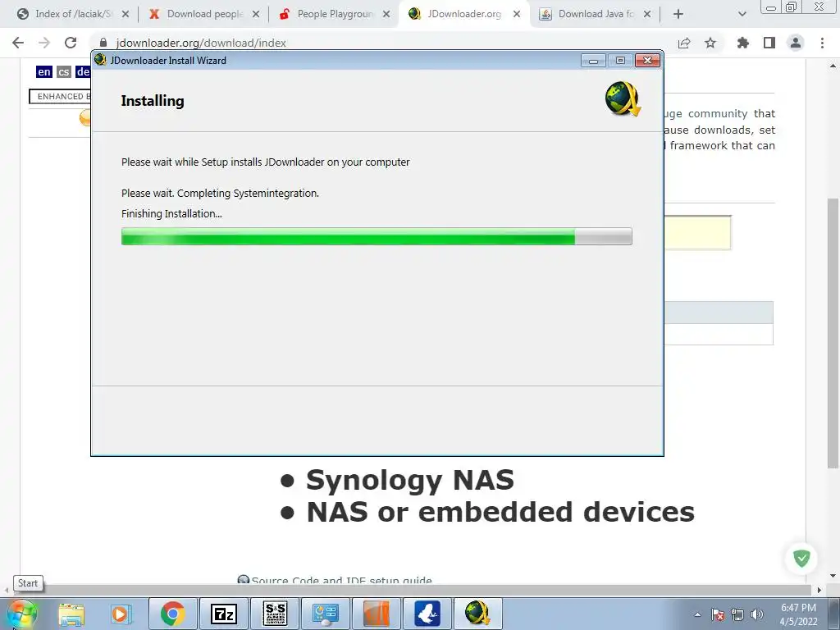The image size is (840, 630).
Task: Open the tab search dropdown
Action: (742, 14)
